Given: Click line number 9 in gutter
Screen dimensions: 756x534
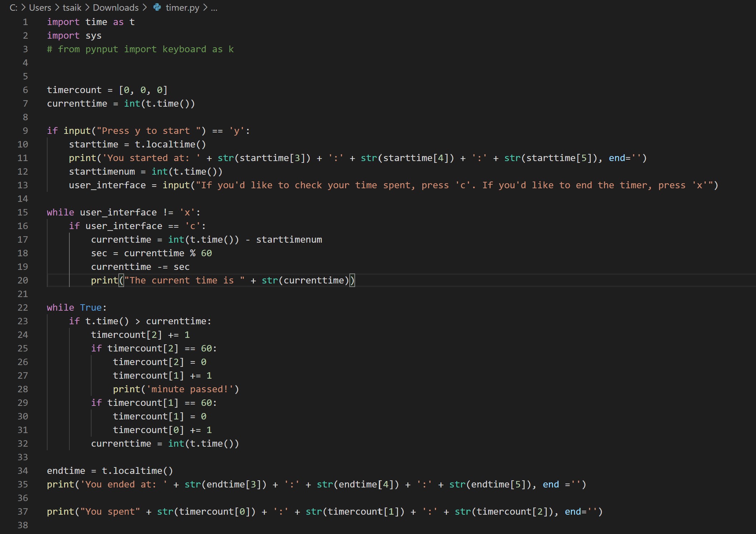Looking at the screenshot, I should click(x=25, y=131).
